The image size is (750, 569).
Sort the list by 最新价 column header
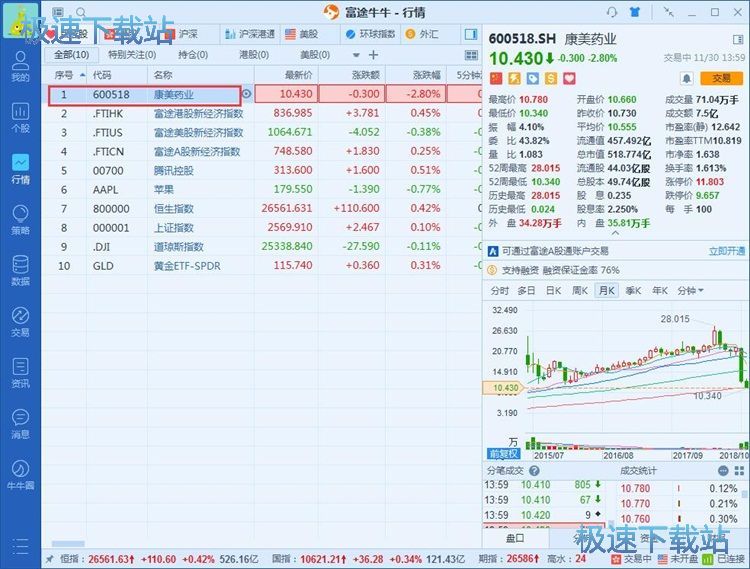point(286,75)
